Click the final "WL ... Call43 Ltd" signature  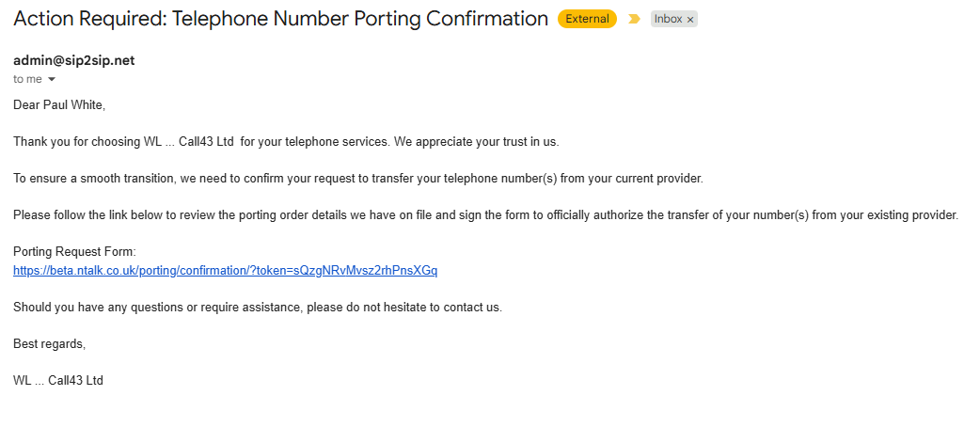[58, 381]
